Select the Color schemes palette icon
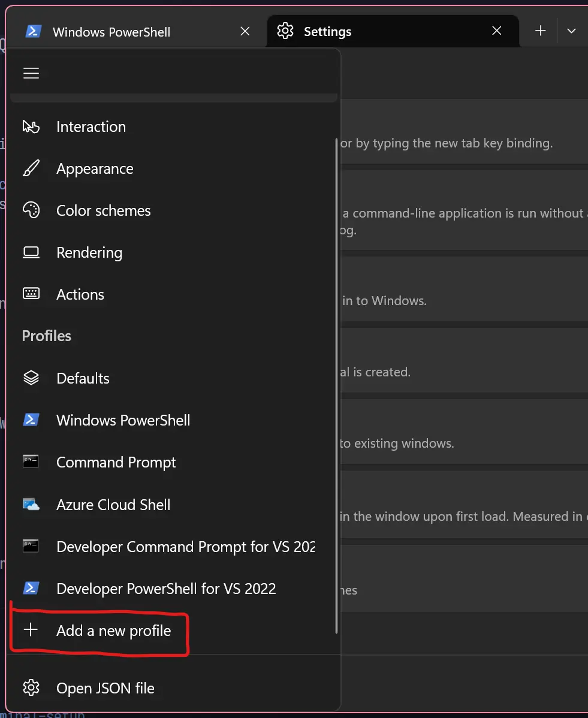This screenshot has width=588, height=718. tap(31, 210)
